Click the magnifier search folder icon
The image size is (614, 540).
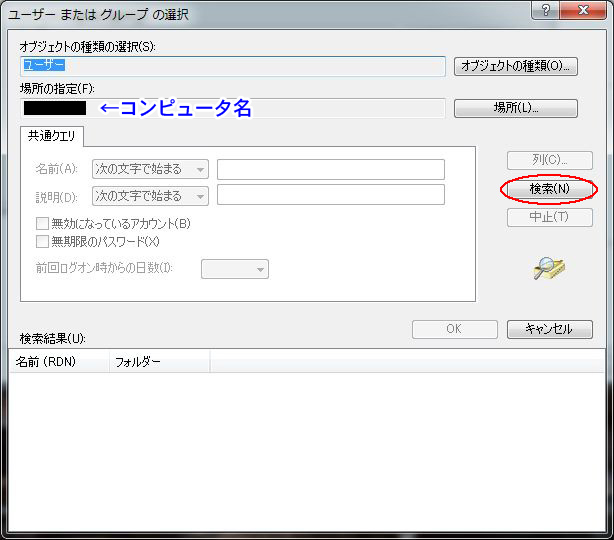(549, 268)
